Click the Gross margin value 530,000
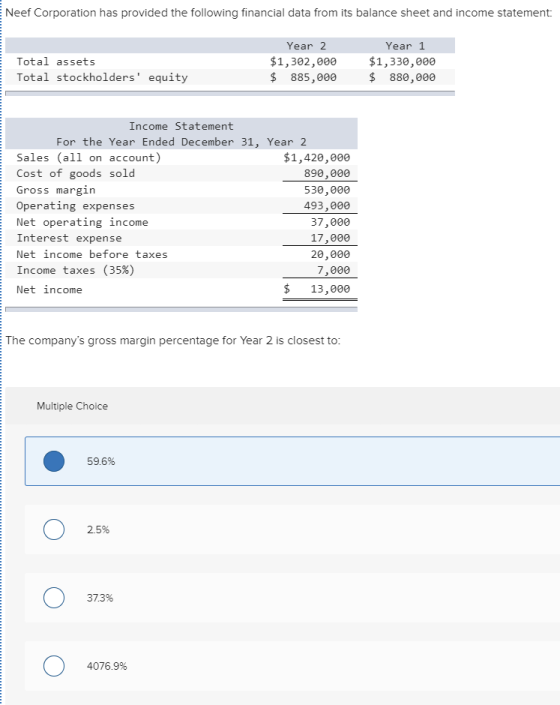 tap(327, 190)
